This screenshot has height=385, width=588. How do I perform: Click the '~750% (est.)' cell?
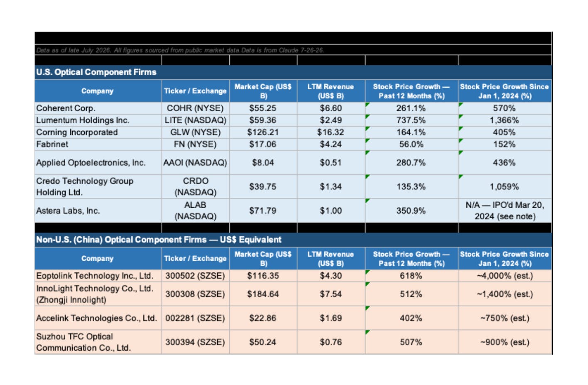click(x=505, y=319)
